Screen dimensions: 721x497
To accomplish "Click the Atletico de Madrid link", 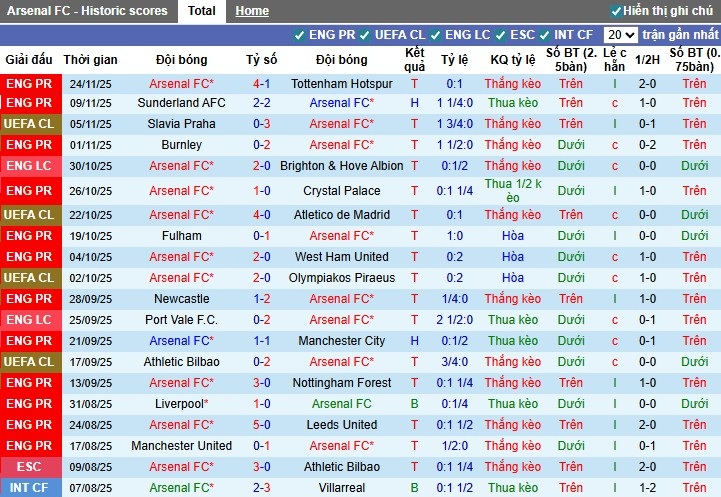I will pos(342,215).
